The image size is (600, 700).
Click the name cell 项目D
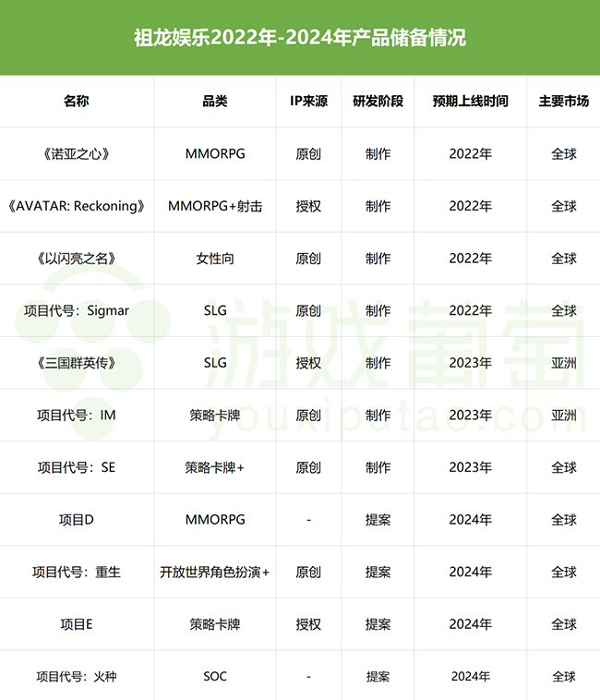[x=77, y=520]
